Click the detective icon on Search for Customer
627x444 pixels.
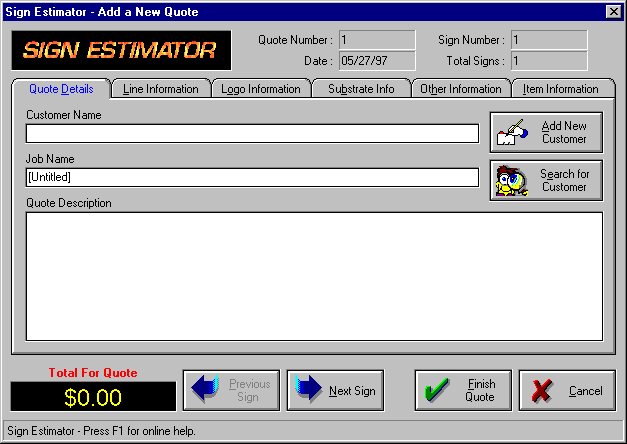coord(512,181)
